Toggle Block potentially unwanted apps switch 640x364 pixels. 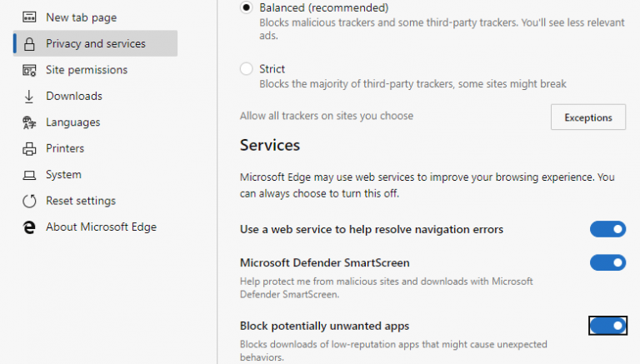click(x=607, y=326)
